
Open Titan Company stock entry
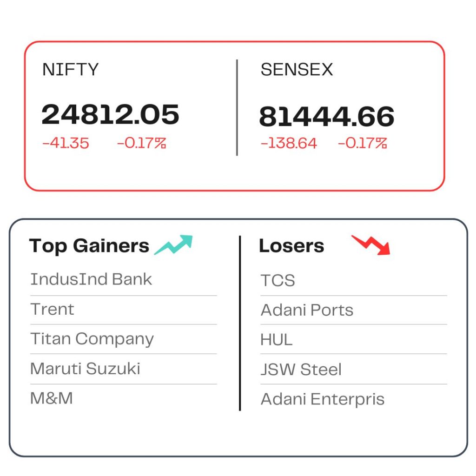92,339
